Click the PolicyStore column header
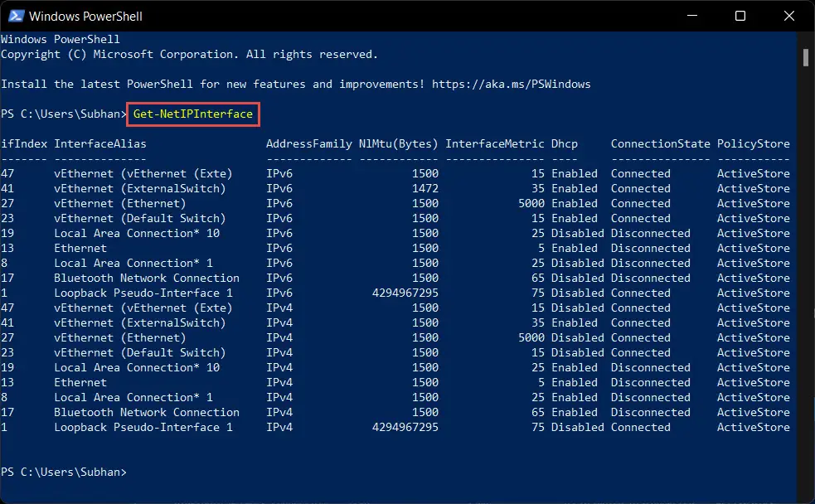The height and width of the screenshot is (504, 815). click(753, 144)
